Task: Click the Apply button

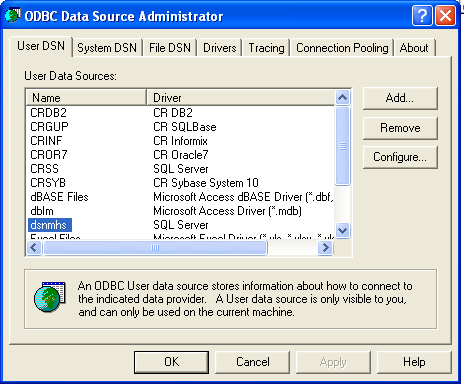Action: [x=333, y=362]
